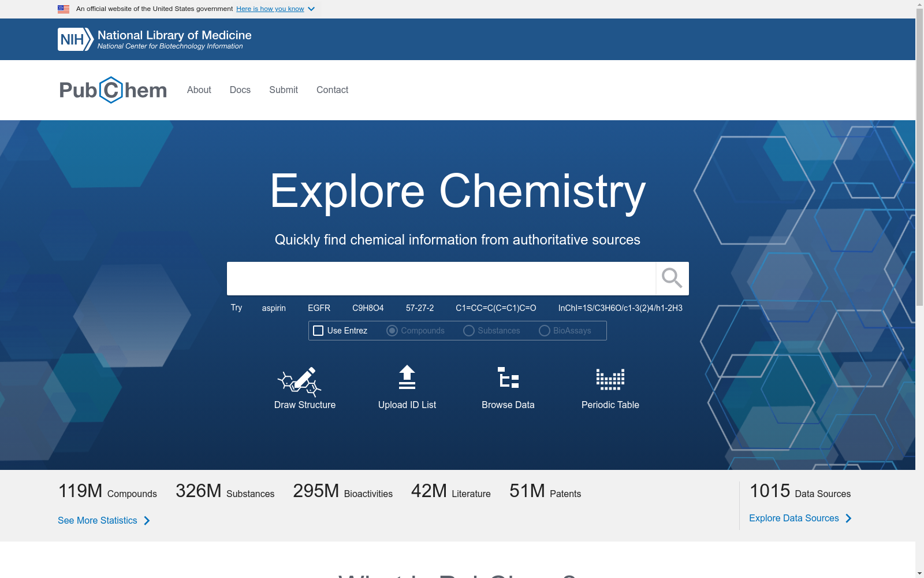Try the EGFR example search

tap(319, 308)
